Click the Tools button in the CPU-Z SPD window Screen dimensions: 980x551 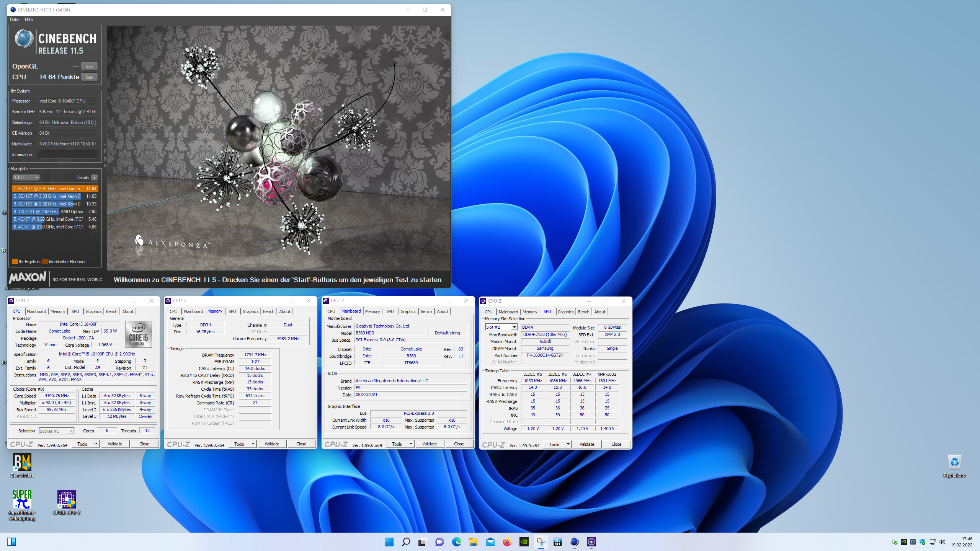[x=554, y=444]
